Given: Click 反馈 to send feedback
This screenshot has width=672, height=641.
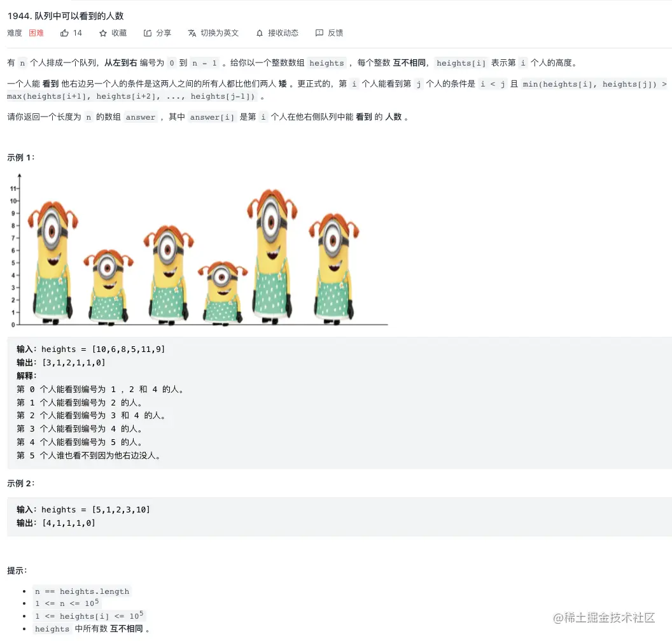Looking at the screenshot, I should click(x=335, y=33).
